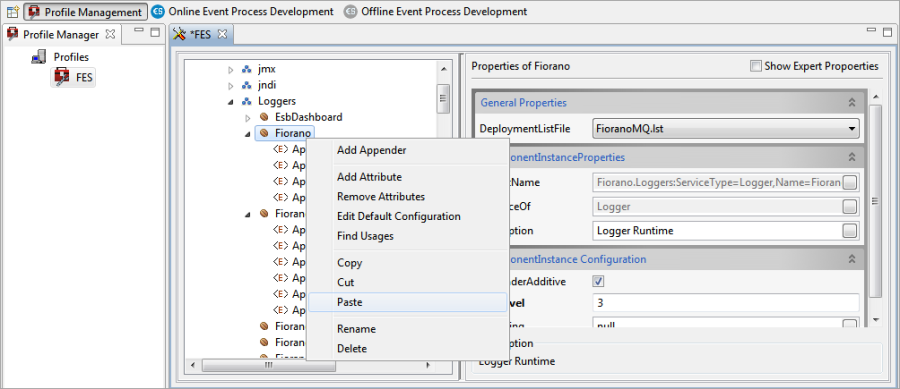Close the *FES editor tab
900x389 pixels.
pos(222,34)
